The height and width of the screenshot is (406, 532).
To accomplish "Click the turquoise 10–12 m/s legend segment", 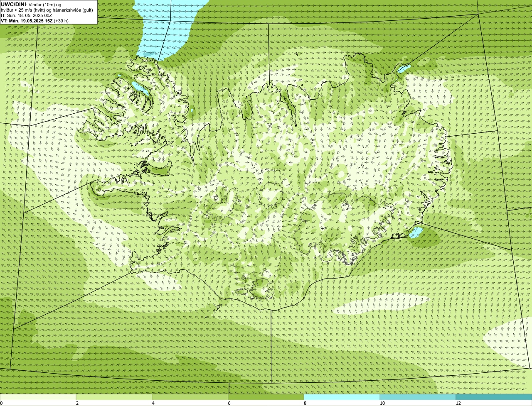I will tap(418, 397).
